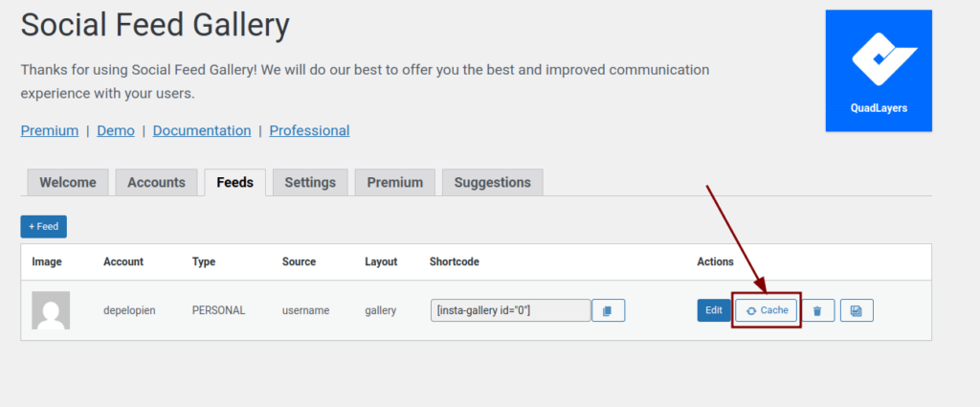The image size is (980, 407).
Task: Add a new feed with + Feed
Action: click(44, 227)
